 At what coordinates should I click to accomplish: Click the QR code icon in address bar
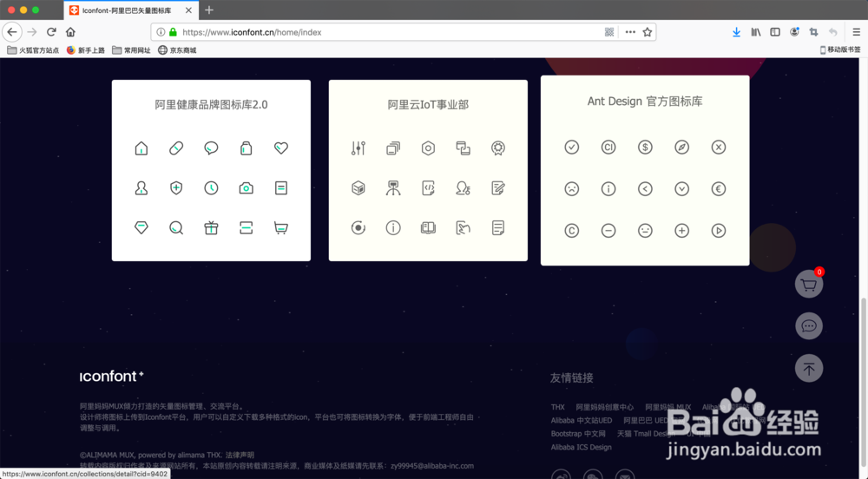point(609,32)
